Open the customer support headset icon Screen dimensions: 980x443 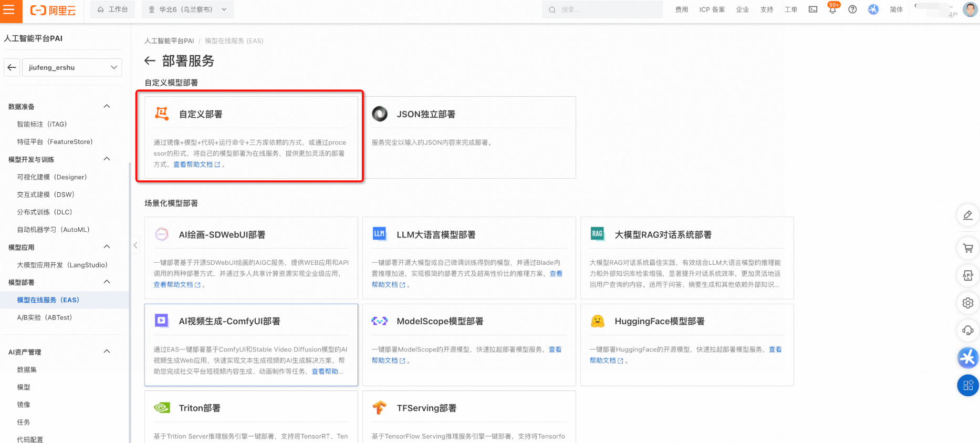[968, 331]
